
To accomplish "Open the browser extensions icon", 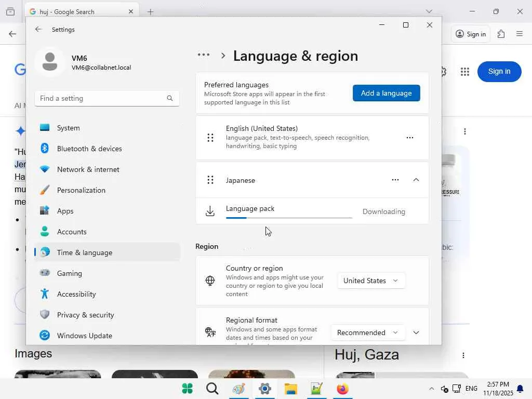I will [501, 34].
